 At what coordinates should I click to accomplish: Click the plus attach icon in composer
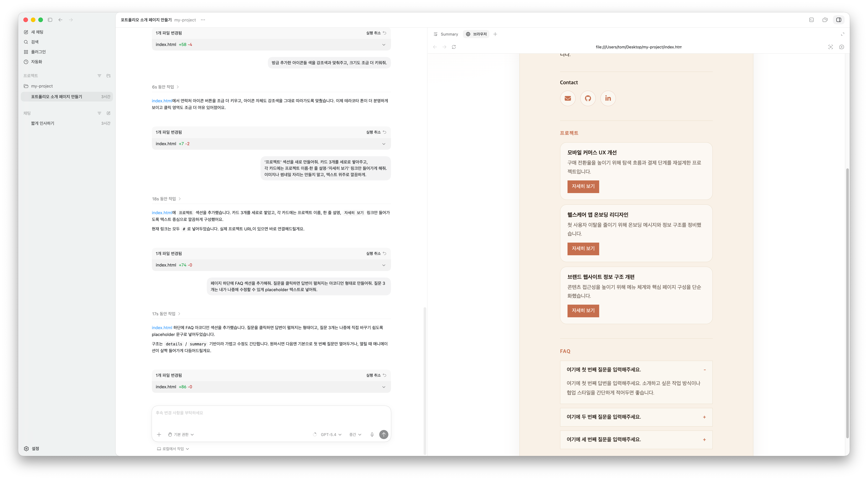159,435
